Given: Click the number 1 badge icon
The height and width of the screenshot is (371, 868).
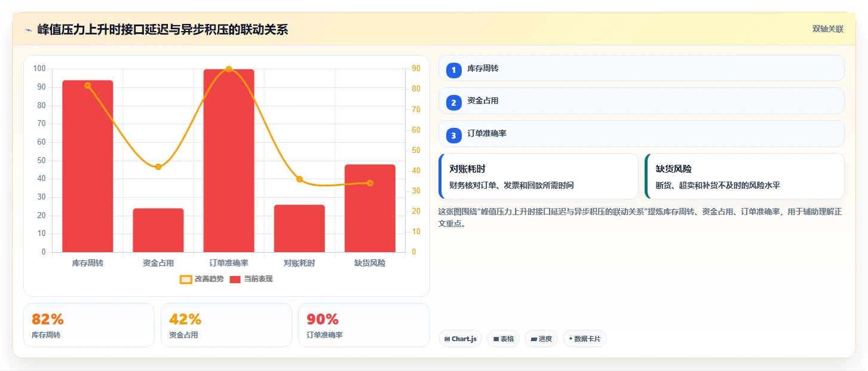Looking at the screenshot, I should pos(453,70).
